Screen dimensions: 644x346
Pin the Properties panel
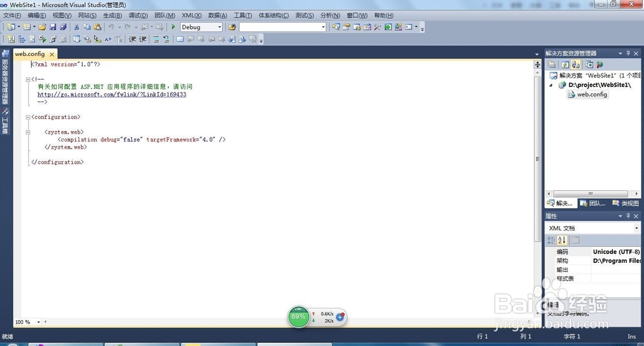[628, 215]
